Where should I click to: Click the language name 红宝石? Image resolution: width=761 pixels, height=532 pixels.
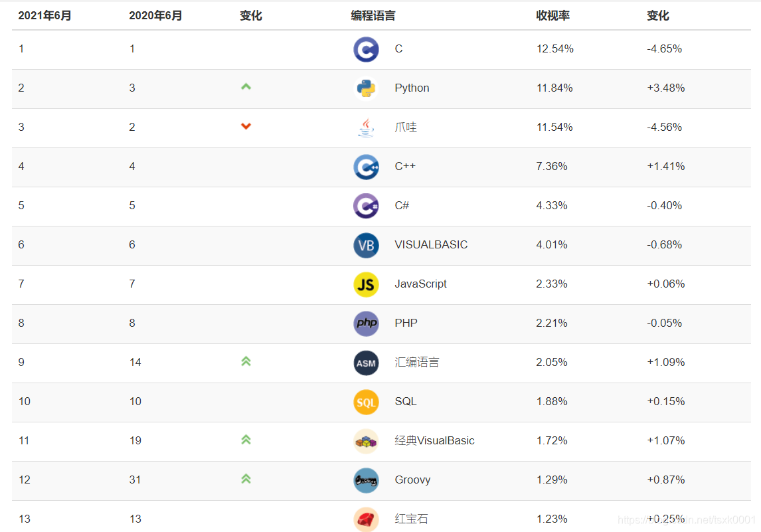tap(412, 519)
